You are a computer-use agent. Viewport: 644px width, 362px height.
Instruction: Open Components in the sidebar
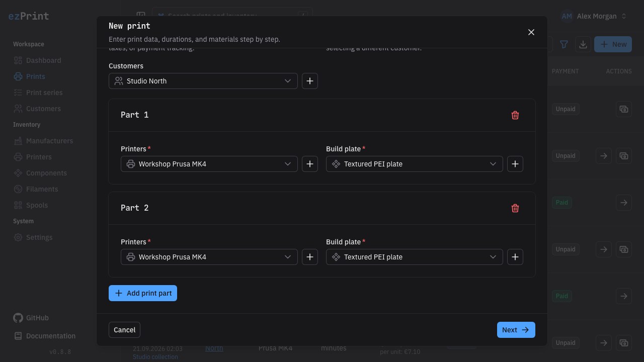[x=40, y=173]
